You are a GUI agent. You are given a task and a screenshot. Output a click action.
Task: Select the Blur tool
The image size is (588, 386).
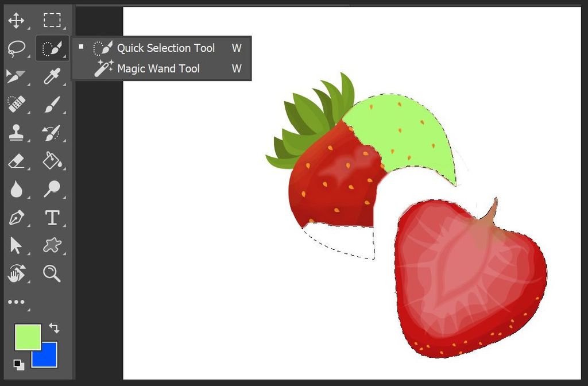[x=16, y=189]
